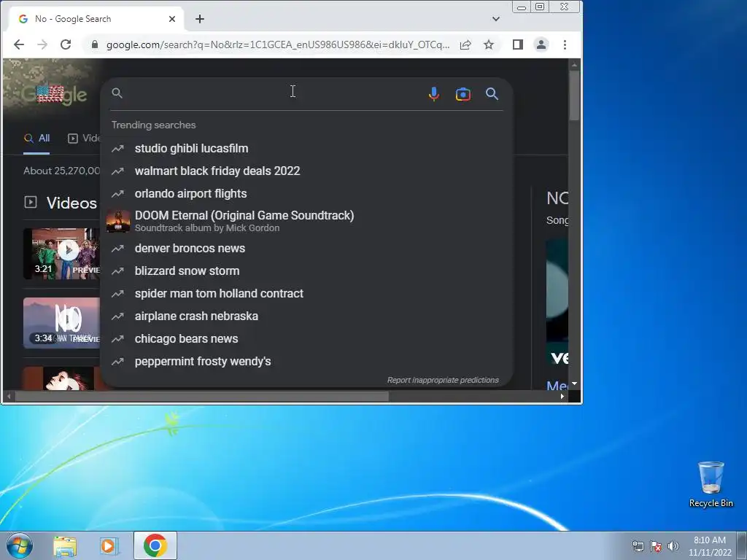Viewport: 747px width, 560px height.
Task: Click the address bar URL
Action: pos(278,44)
